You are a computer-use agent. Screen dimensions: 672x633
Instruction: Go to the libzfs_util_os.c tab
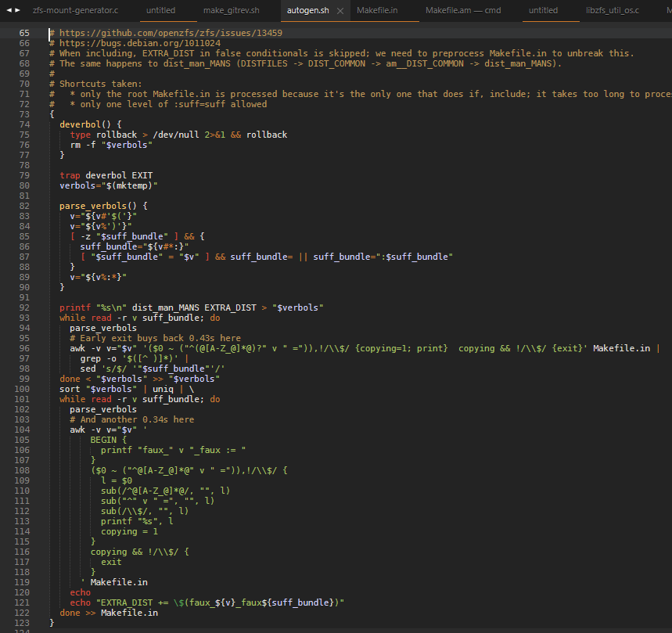coord(612,11)
